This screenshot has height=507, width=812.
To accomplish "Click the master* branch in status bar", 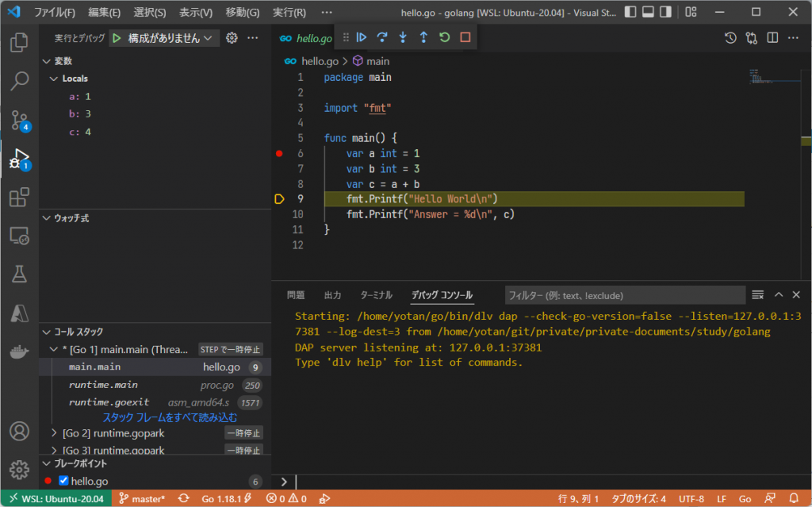I will (141, 499).
